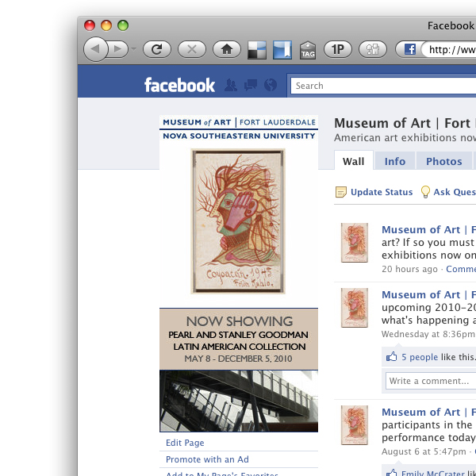This screenshot has width=476, height=476.
Task: Click the TAG toolbar icon
Action: pyautogui.click(x=308, y=50)
